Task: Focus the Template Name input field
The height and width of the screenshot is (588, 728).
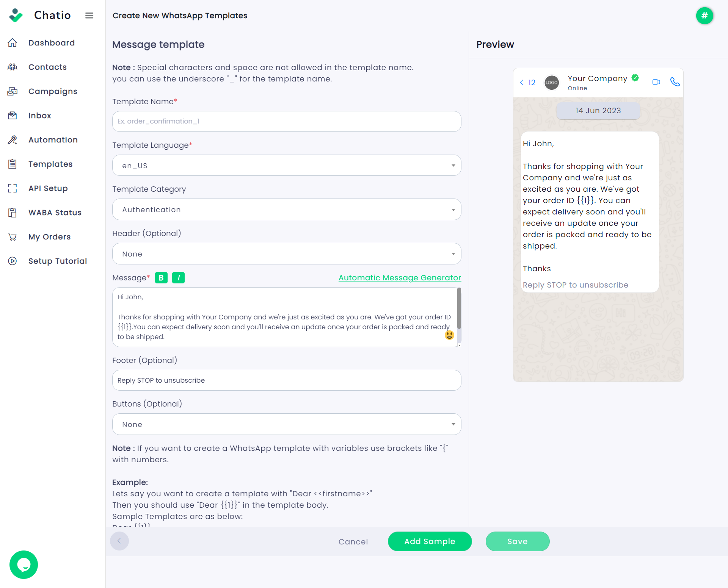Action: (x=287, y=121)
